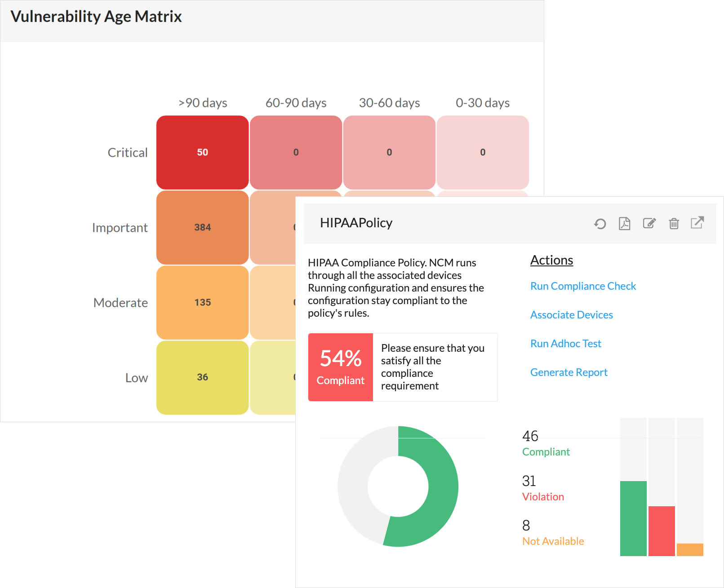Delete the HIPAAPolicy via trash icon
Screen dimensions: 724x588
tap(674, 223)
